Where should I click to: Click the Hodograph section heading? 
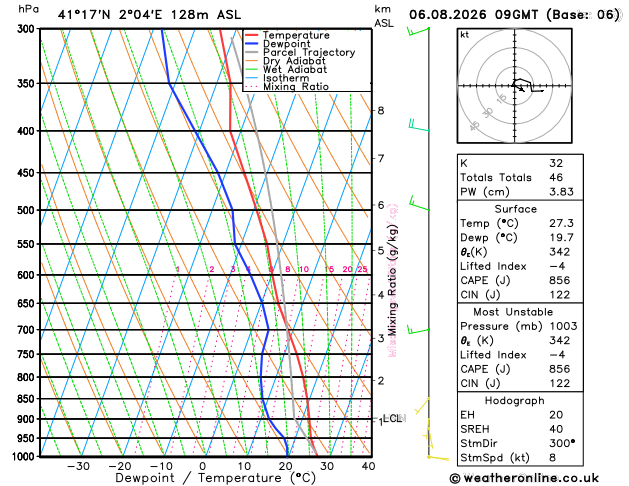coord(515,401)
